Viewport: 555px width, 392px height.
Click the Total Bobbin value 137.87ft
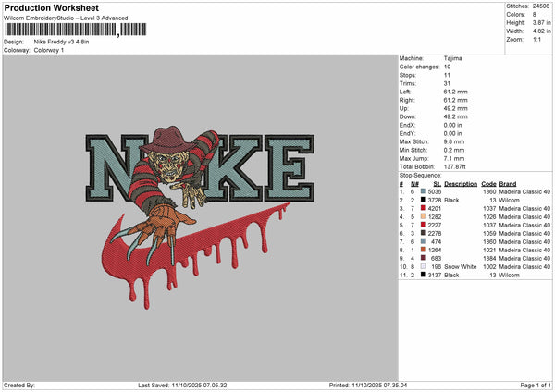454,166
